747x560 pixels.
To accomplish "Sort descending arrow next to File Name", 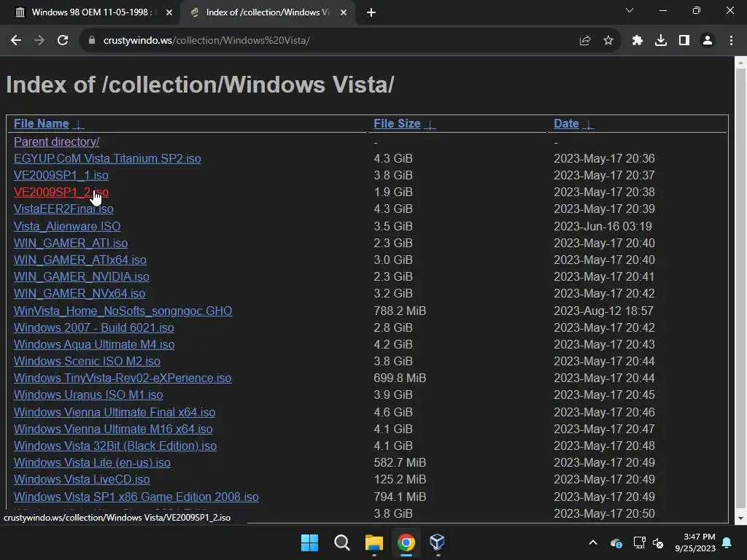I will coord(78,125).
